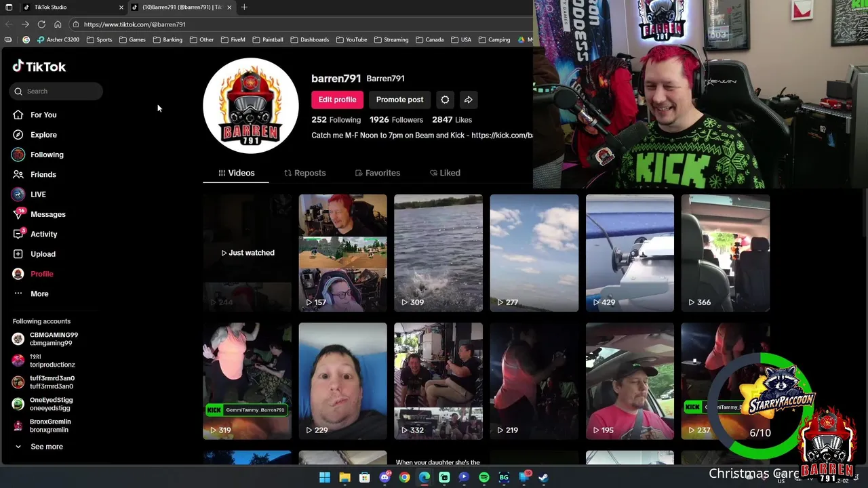Screen dimensions: 868x488
Task: Open the video with 319 views
Action: [248, 381]
